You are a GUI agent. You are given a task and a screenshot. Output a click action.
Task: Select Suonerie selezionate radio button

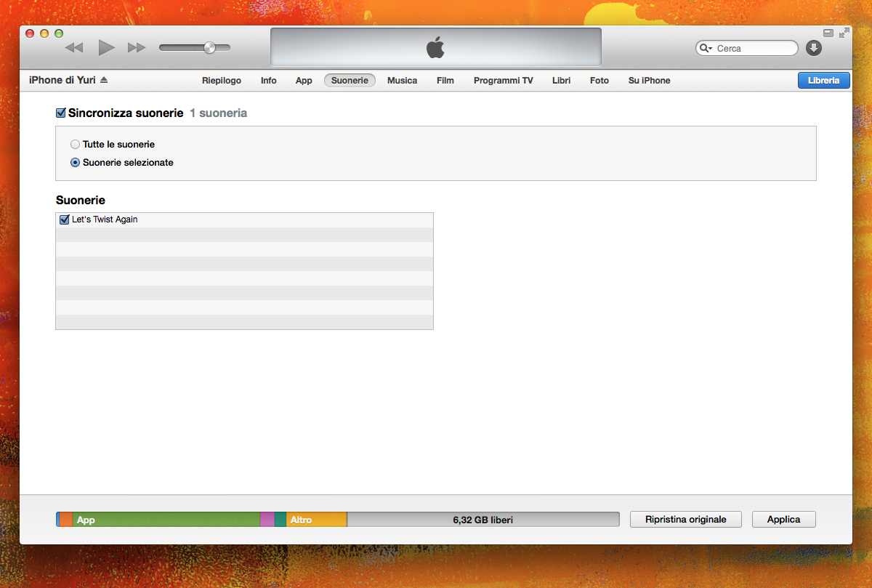[x=75, y=163]
